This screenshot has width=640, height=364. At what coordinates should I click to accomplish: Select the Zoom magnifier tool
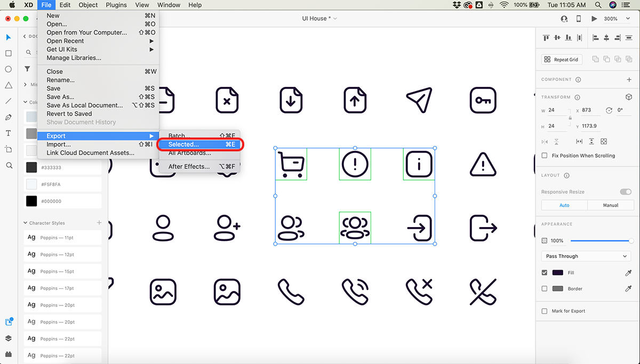[x=9, y=166]
